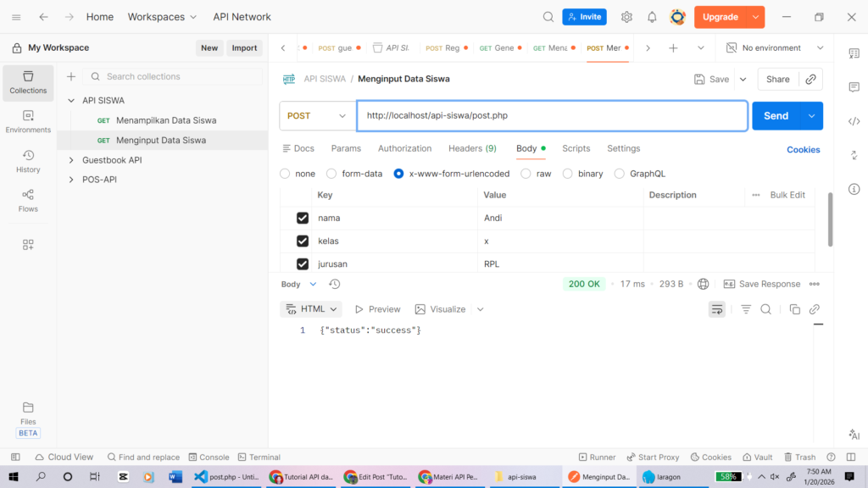The width and height of the screenshot is (868, 488).
Task: Click the notifications bell icon
Action: (x=652, y=17)
